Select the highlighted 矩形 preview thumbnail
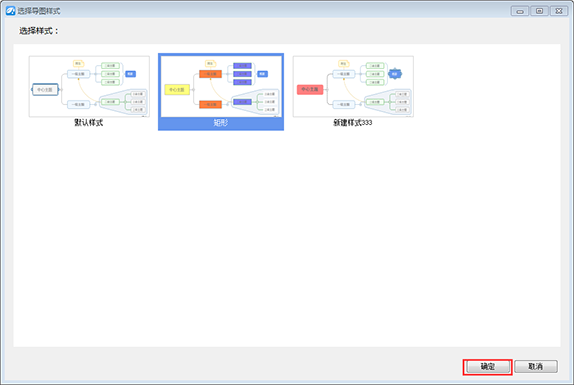 click(x=221, y=86)
